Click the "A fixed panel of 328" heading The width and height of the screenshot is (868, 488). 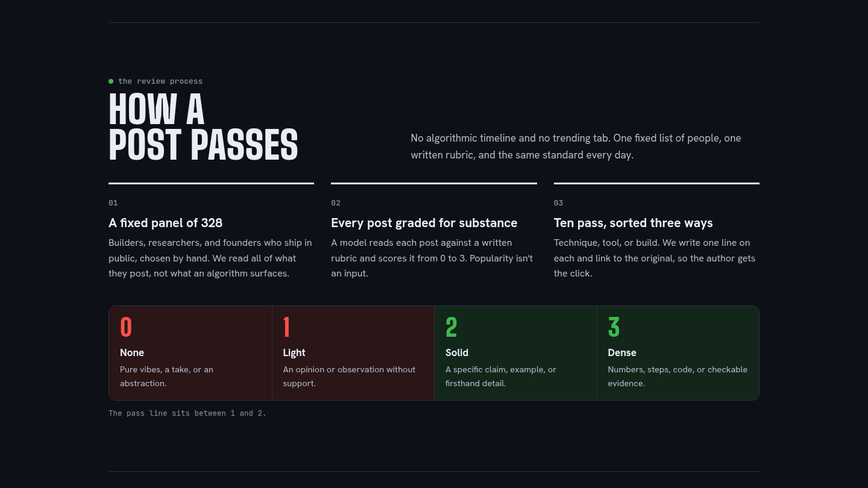tap(166, 223)
